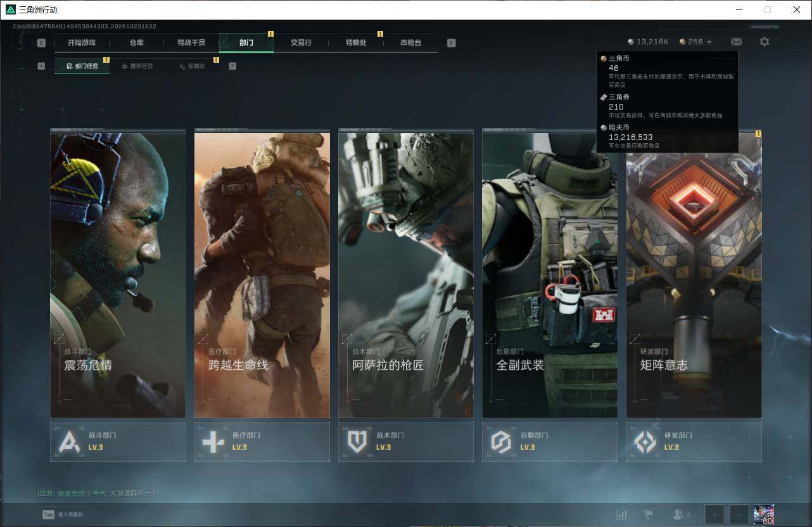Viewport: 812px width, 527px height.
Task: Open the mail envelope icon
Action: pos(737,42)
